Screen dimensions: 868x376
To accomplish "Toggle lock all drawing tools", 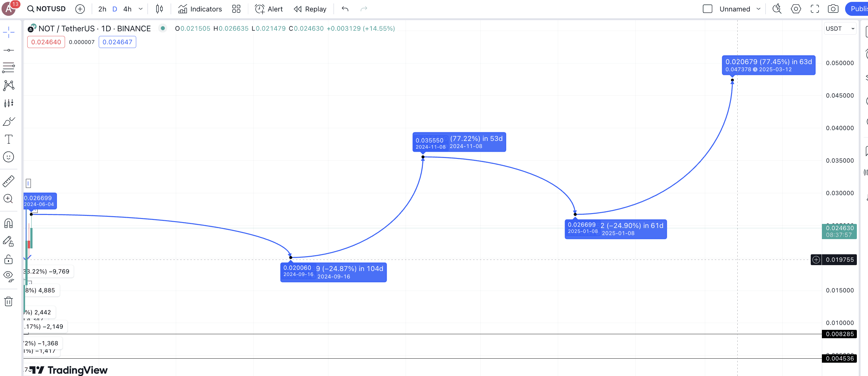I will coord(8,259).
